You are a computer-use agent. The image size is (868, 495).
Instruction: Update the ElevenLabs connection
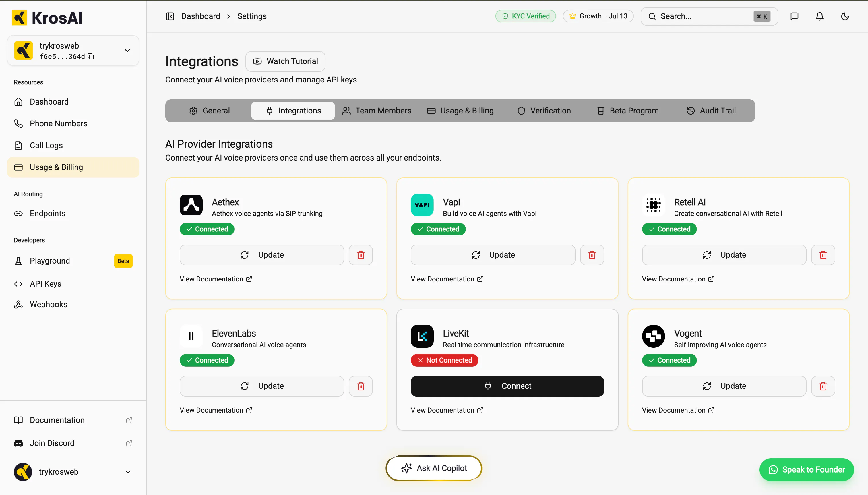(262, 386)
